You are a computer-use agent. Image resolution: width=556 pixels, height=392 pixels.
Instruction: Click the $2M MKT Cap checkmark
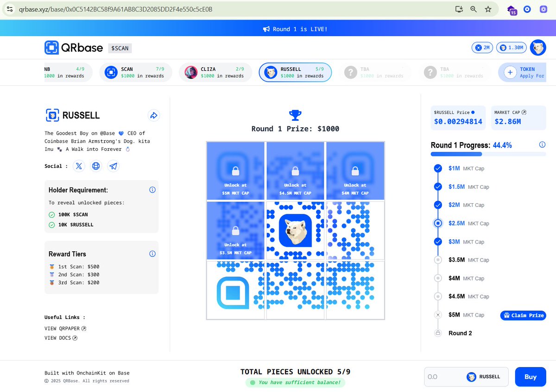tap(438, 205)
